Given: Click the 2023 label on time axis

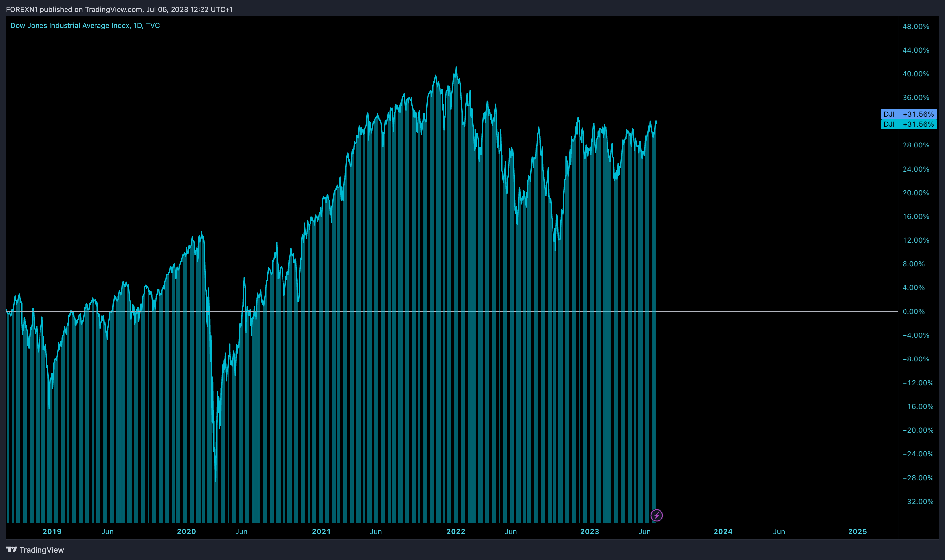Looking at the screenshot, I should 589,531.
